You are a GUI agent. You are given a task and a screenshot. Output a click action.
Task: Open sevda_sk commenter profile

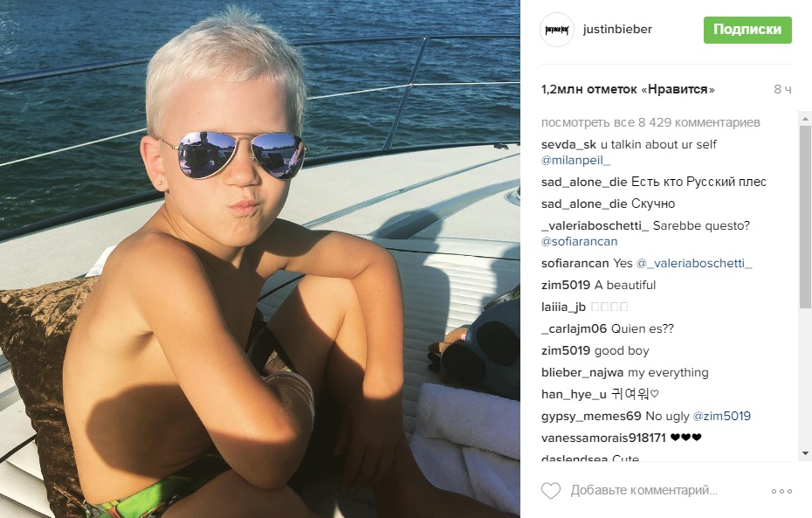pos(568,144)
